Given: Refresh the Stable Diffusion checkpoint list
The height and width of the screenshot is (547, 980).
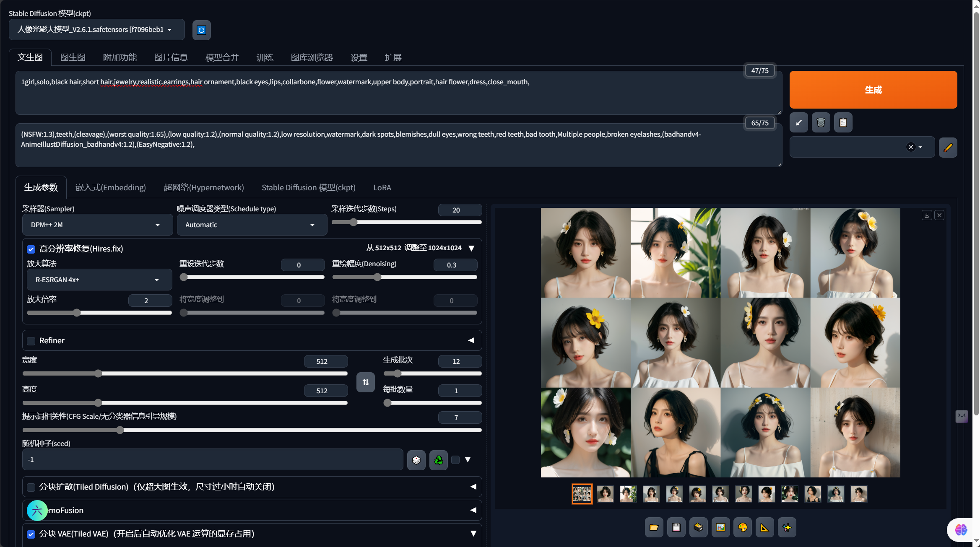Looking at the screenshot, I should [x=201, y=30].
